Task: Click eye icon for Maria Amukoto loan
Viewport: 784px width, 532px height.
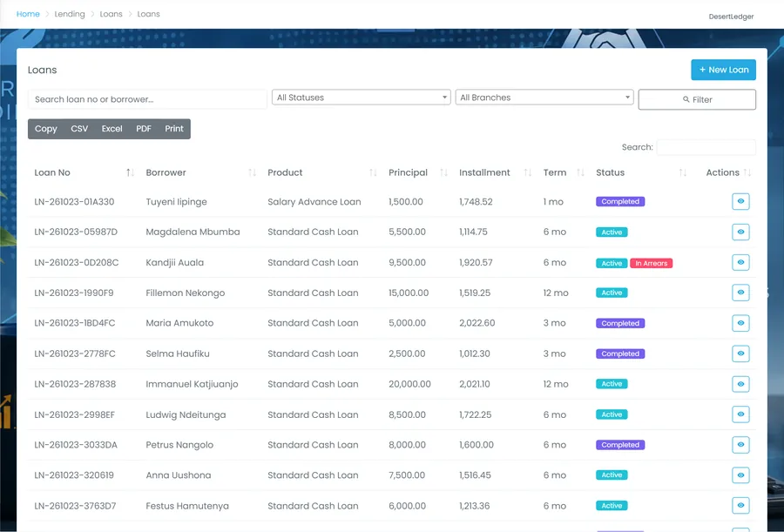Action: tap(740, 323)
